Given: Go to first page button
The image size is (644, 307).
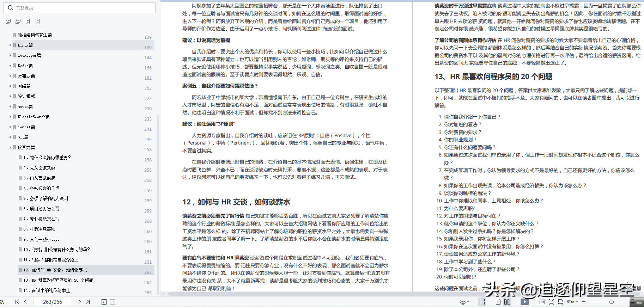Looking at the screenshot, I should click(17, 302).
